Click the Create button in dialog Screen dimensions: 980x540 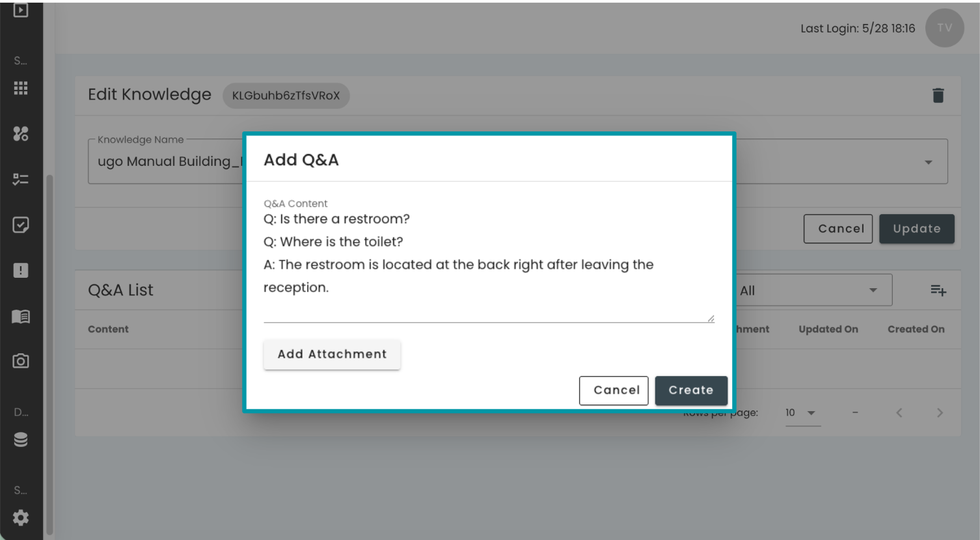[691, 390]
